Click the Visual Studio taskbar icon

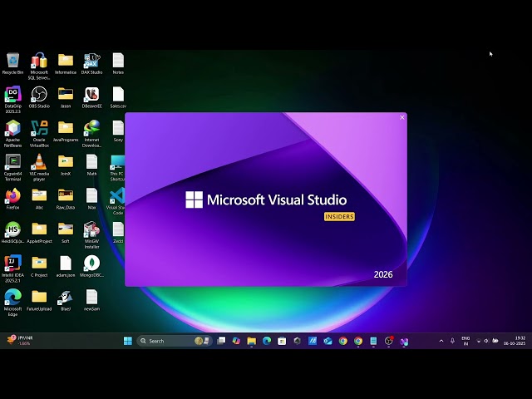pyautogui.click(x=404, y=341)
